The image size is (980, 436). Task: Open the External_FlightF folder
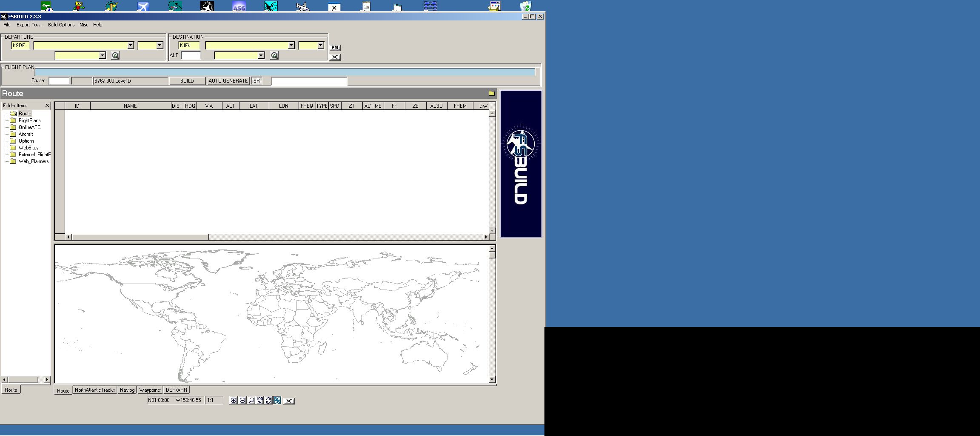tap(34, 155)
